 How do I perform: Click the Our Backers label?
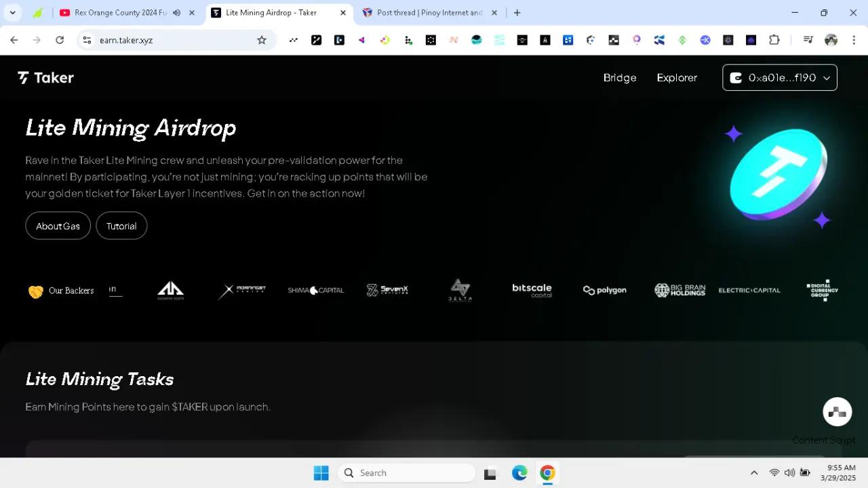coord(71,291)
